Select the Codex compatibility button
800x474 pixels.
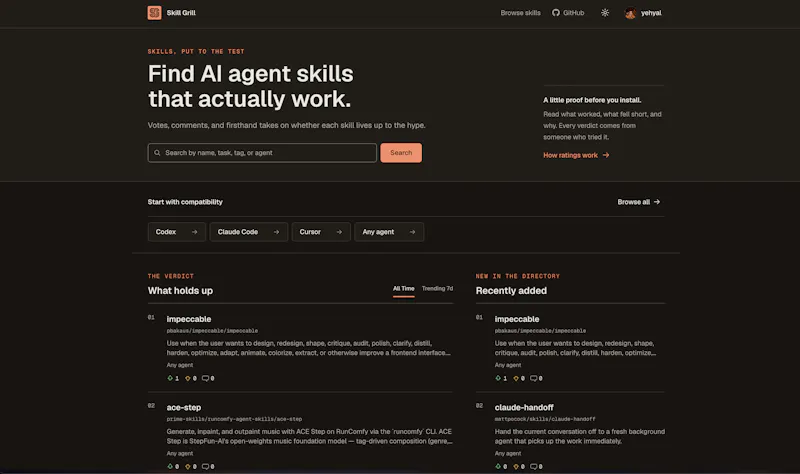(x=177, y=232)
